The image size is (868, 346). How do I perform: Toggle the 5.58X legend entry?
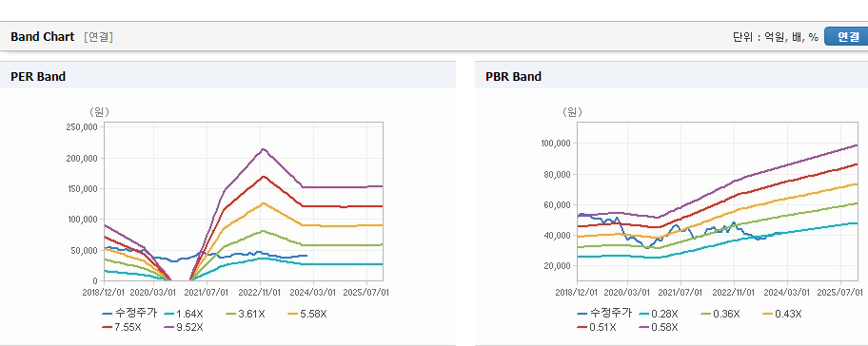point(307,314)
